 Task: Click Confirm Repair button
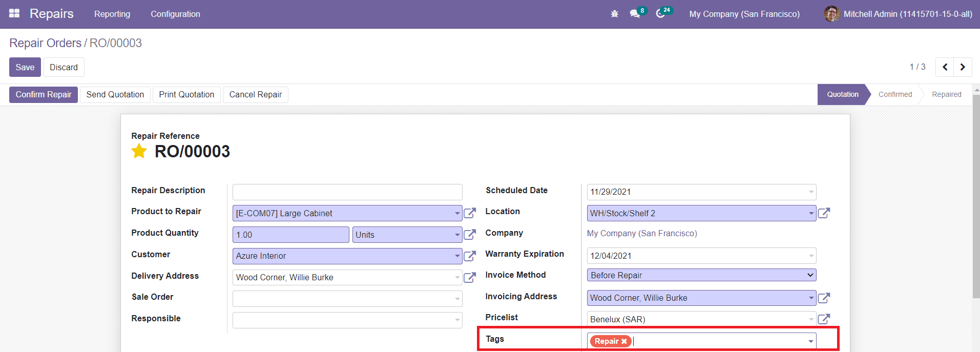44,94
